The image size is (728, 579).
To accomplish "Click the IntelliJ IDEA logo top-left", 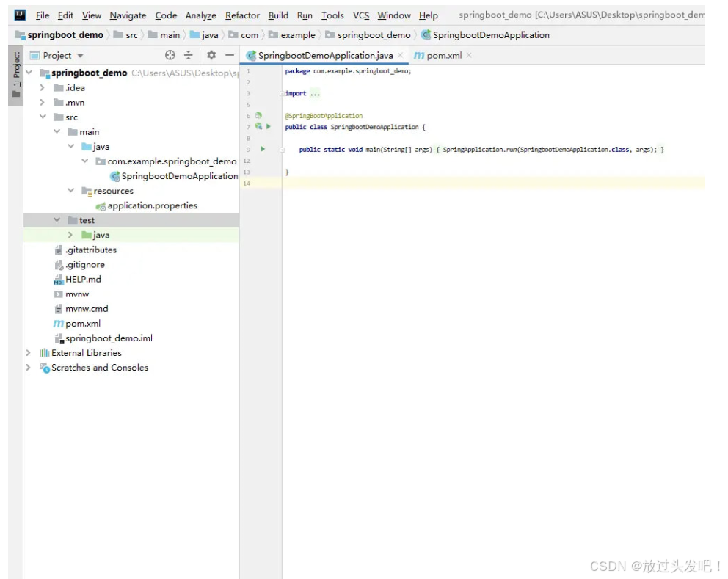I will click(x=18, y=13).
